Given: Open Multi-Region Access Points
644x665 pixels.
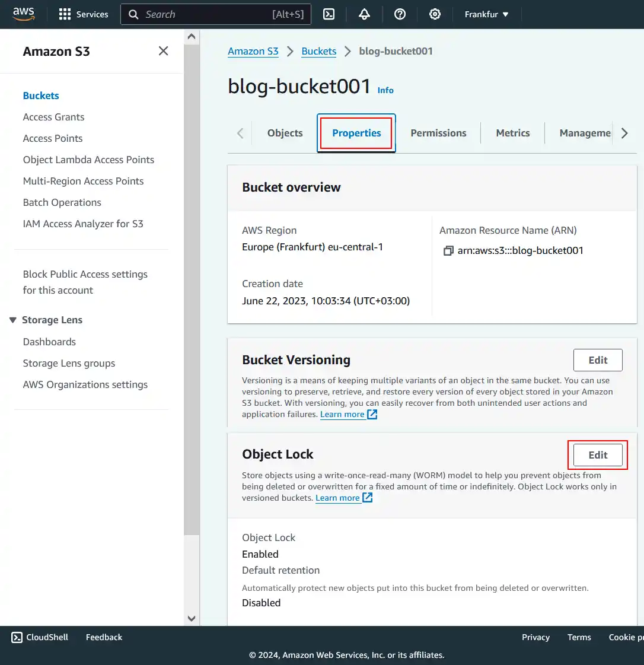Looking at the screenshot, I should (83, 181).
